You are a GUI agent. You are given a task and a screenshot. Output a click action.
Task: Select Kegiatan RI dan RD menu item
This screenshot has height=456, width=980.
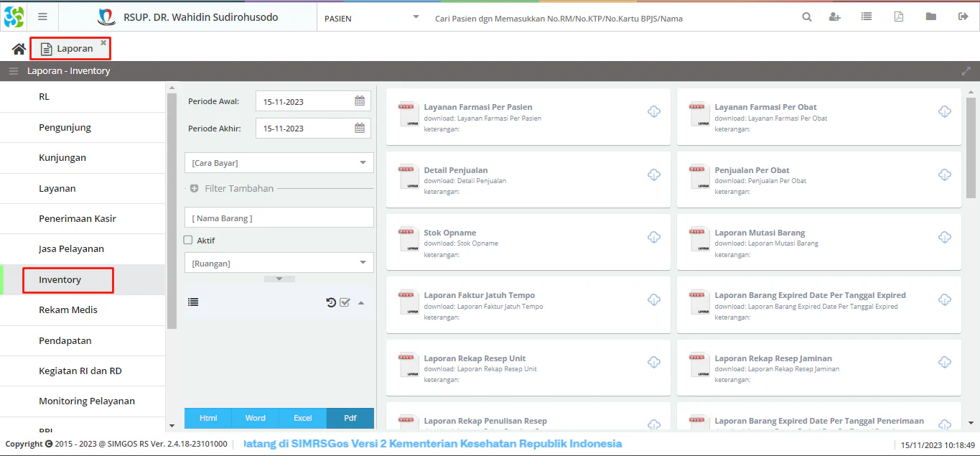pyautogui.click(x=83, y=371)
